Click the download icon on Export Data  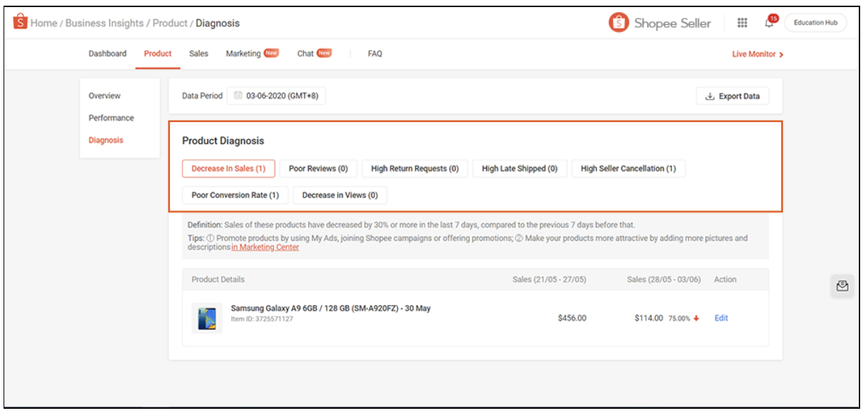click(710, 95)
